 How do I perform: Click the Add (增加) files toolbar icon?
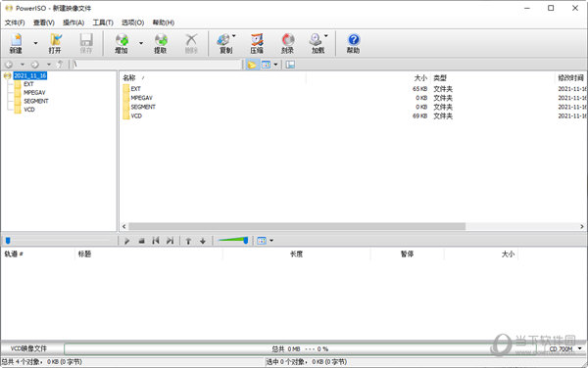[122, 43]
